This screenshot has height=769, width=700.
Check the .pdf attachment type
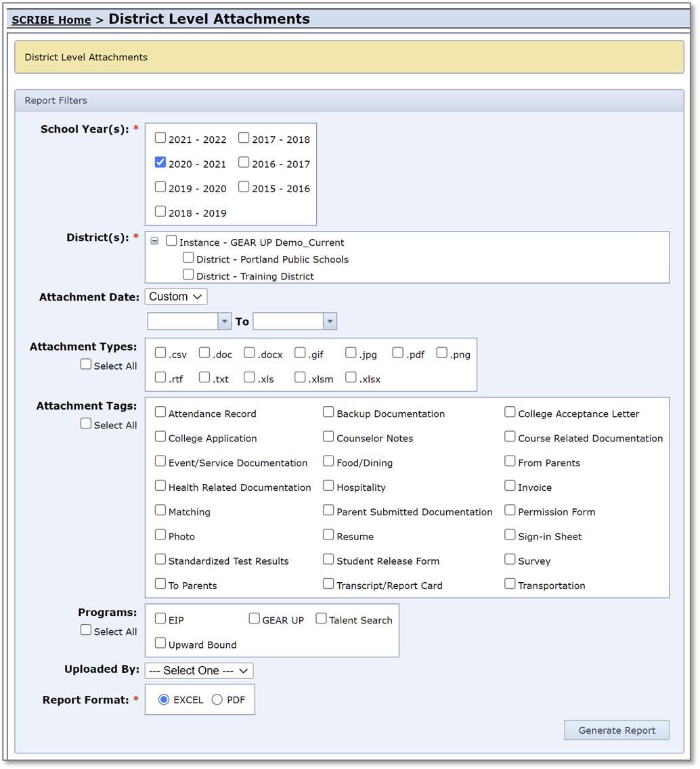(398, 353)
